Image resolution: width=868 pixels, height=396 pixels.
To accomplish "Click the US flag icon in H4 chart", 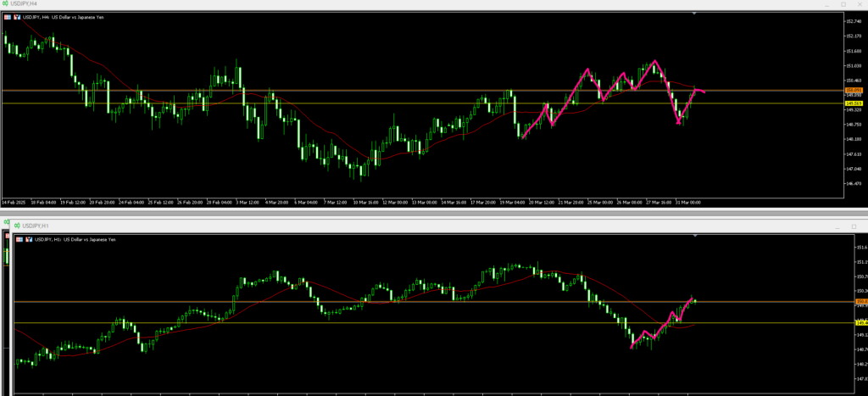I will [x=7, y=17].
